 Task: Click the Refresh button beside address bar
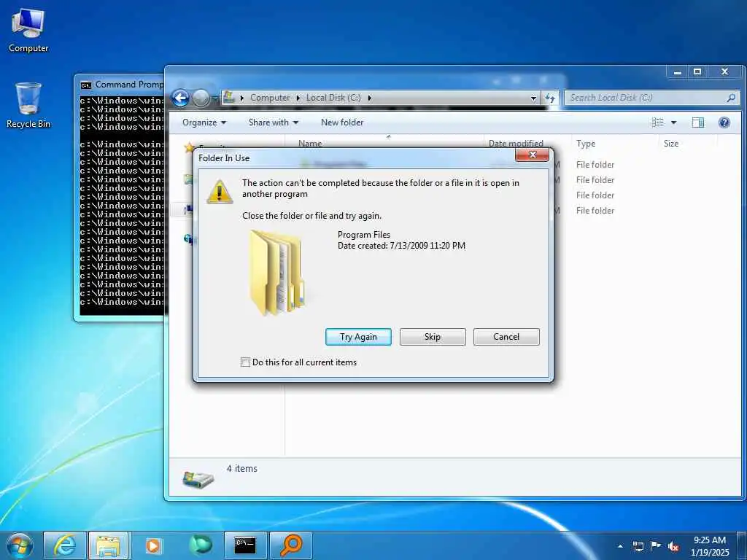click(550, 98)
